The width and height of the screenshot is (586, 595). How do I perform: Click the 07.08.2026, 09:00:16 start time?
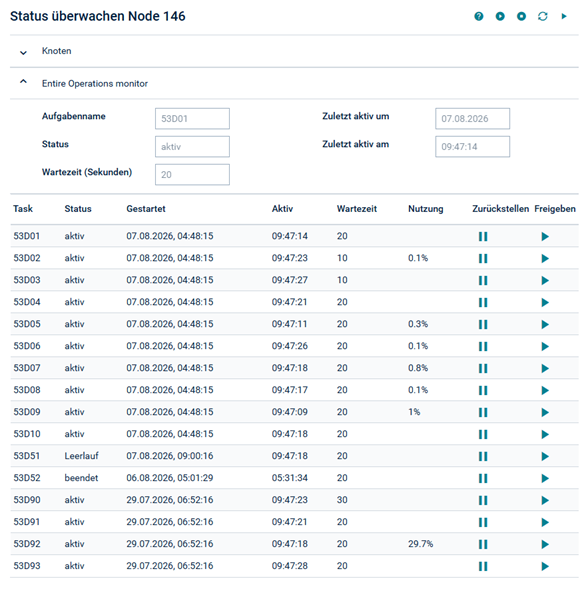coord(170,456)
